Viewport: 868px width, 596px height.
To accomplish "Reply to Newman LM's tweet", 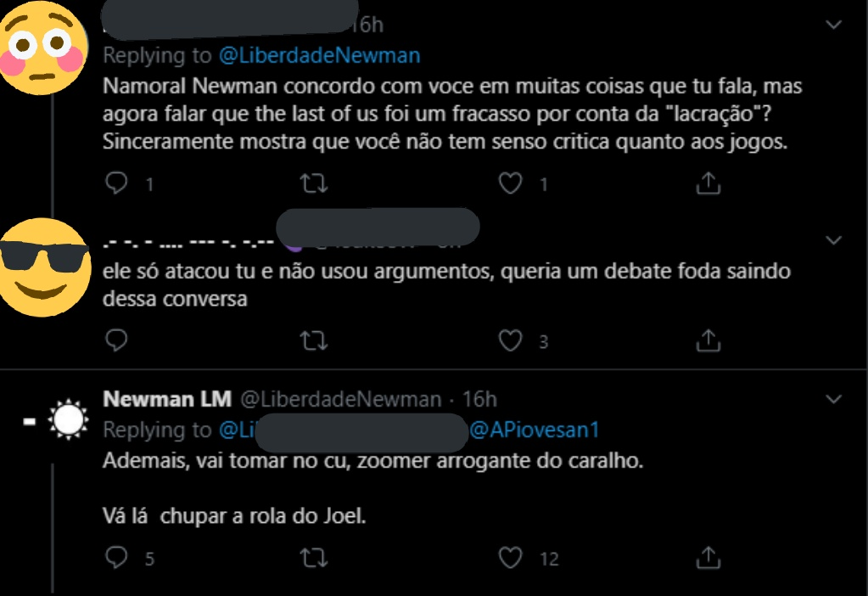I will 116,558.
